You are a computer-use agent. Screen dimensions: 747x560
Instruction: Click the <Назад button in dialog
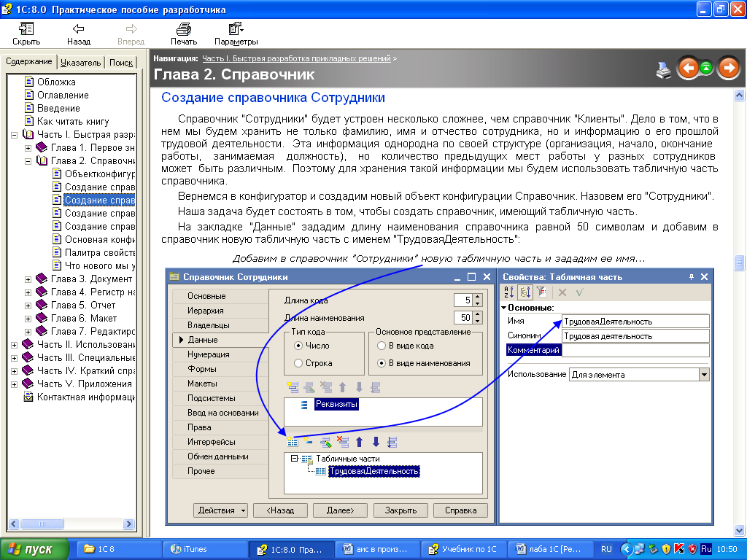pos(280,510)
